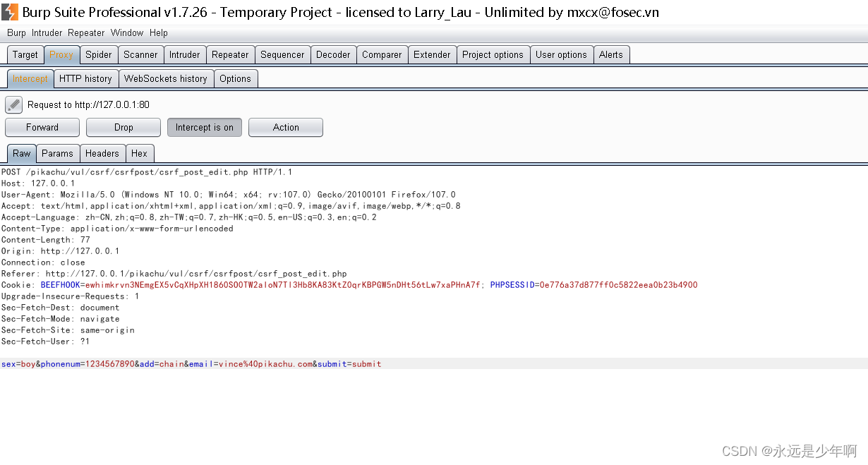Viewport: 868px width, 465px height.
Task: Open the HTTP history sub-tab
Action: 85,79
